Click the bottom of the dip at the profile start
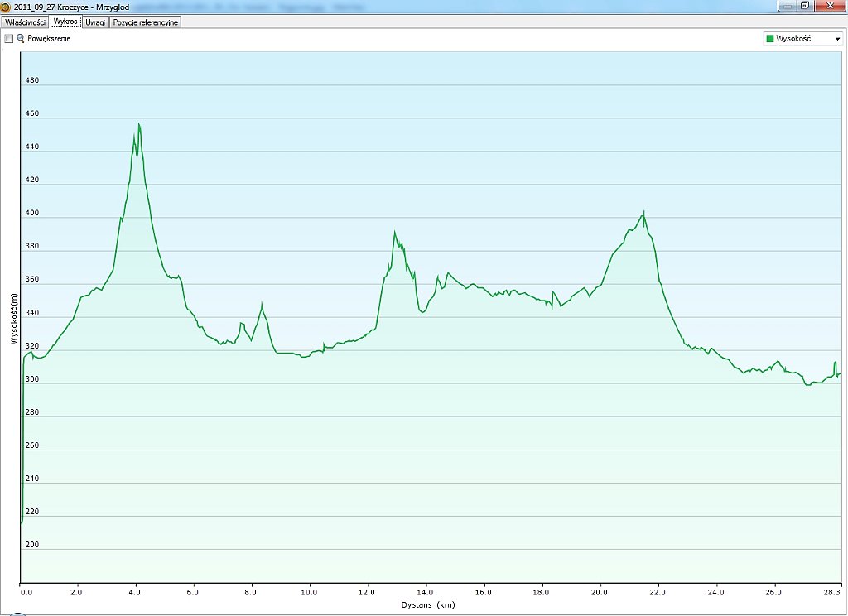The image size is (848, 616). point(22,523)
